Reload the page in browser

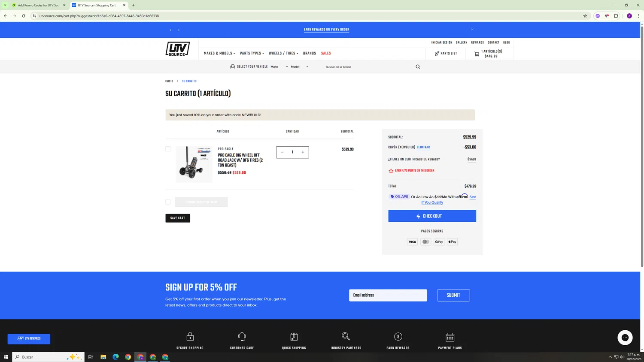click(x=24, y=16)
